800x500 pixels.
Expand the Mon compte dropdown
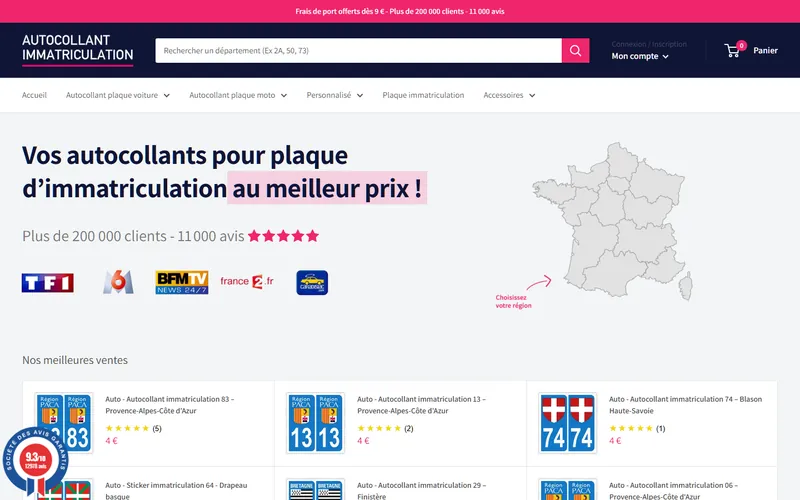(x=640, y=56)
